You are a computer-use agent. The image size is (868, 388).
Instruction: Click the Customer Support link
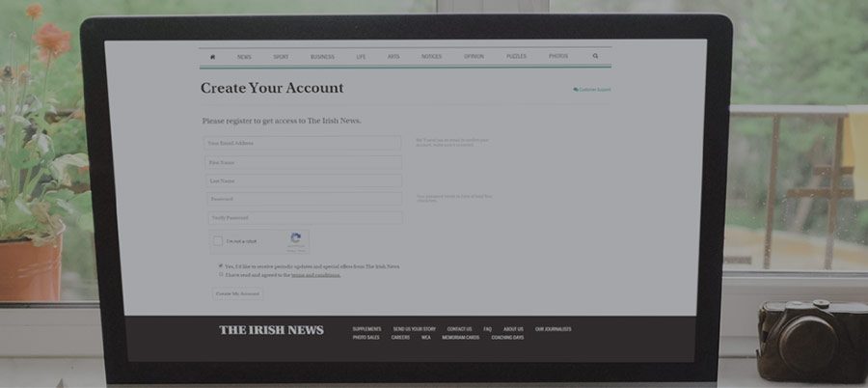[592, 90]
